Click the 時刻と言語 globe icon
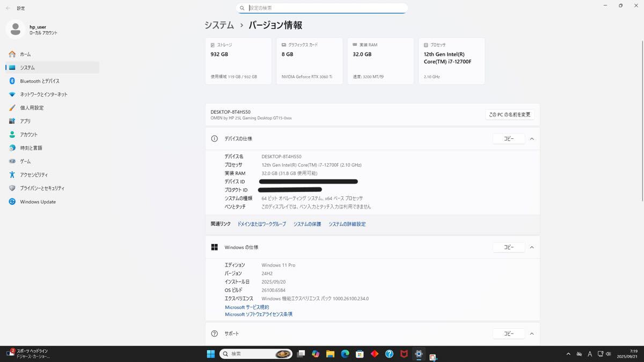This screenshot has height=362, width=644. tap(12, 148)
